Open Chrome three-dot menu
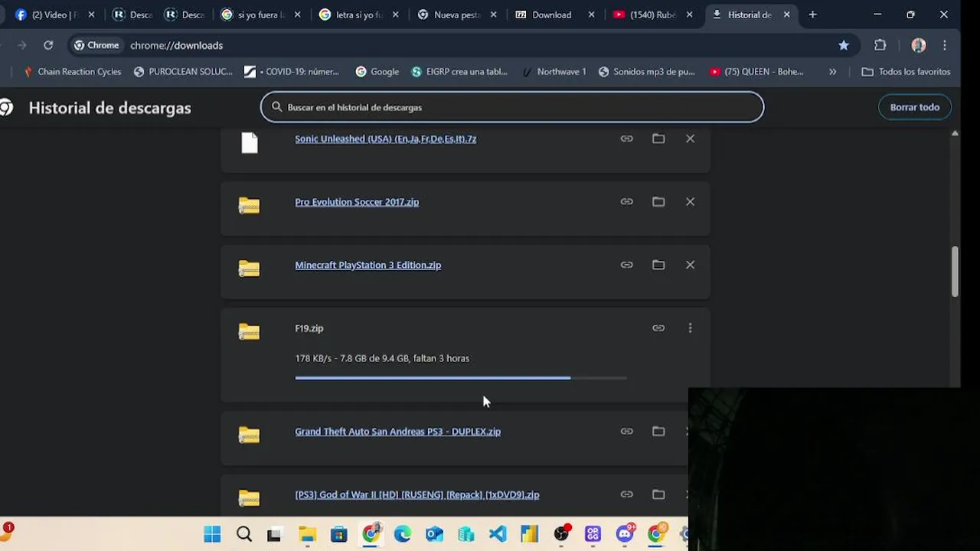Image resolution: width=980 pixels, height=551 pixels. [x=946, y=45]
